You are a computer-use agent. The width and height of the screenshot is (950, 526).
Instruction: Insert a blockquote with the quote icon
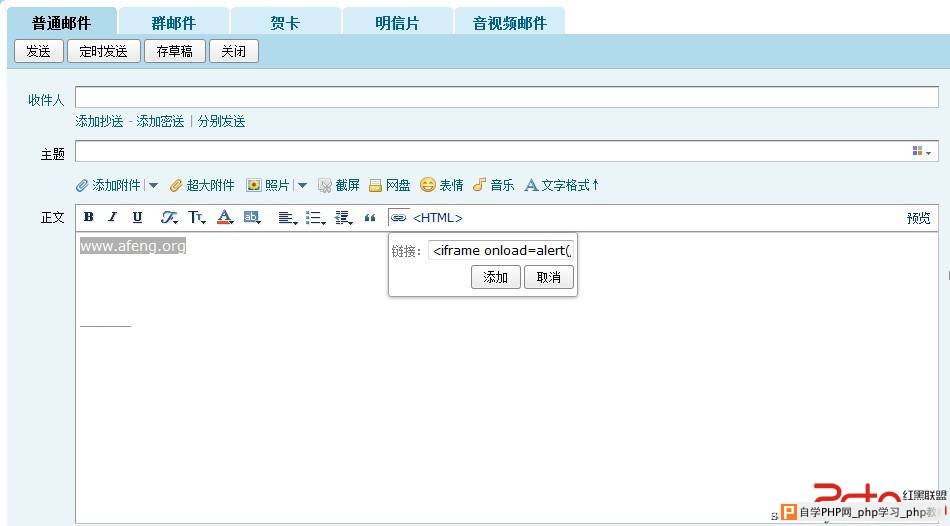(370, 218)
